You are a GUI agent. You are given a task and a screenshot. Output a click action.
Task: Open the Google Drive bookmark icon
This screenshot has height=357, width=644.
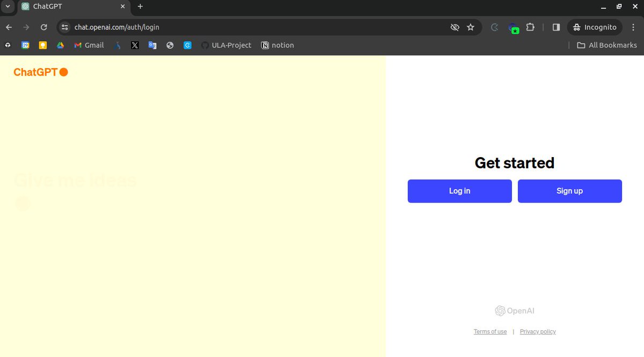[61, 45]
